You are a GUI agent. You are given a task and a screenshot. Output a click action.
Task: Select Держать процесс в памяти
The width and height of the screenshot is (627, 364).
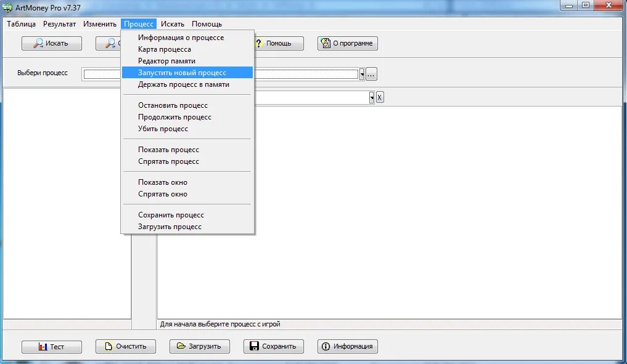pos(187,84)
